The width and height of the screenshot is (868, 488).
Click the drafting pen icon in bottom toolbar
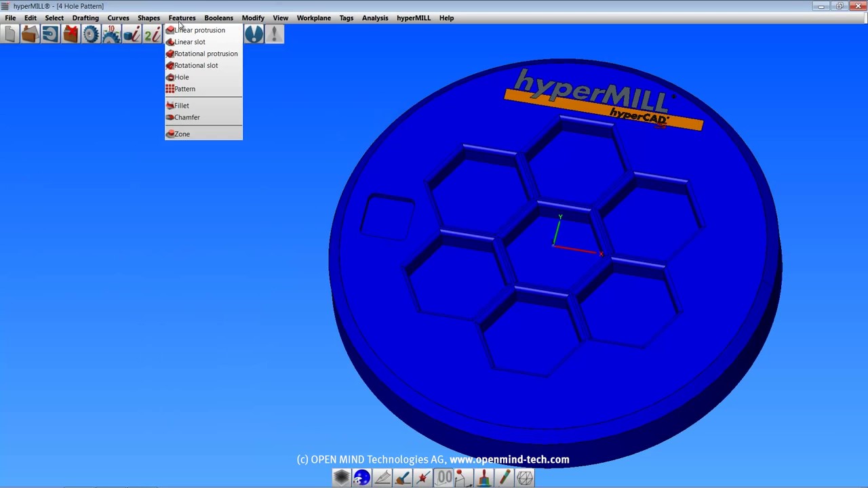(382, 478)
